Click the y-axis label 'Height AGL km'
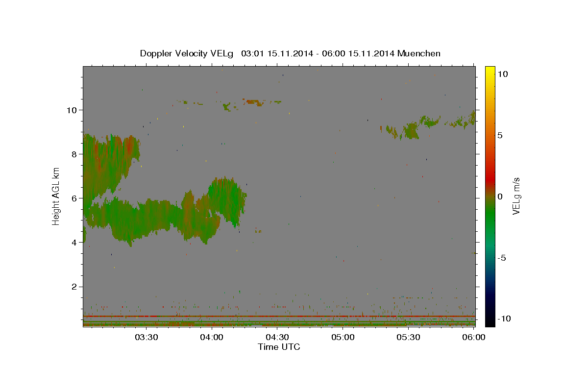This screenshot has width=588, height=392. [56, 196]
